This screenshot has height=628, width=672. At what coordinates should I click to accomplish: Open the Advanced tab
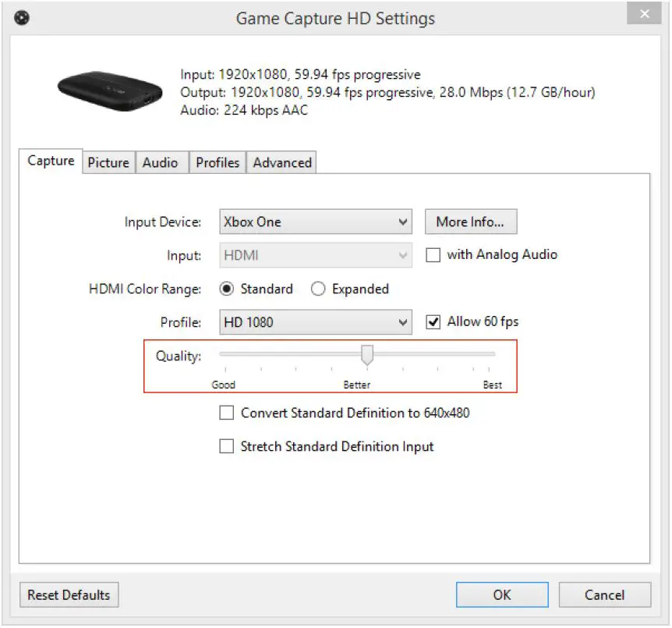tap(281, 162)
